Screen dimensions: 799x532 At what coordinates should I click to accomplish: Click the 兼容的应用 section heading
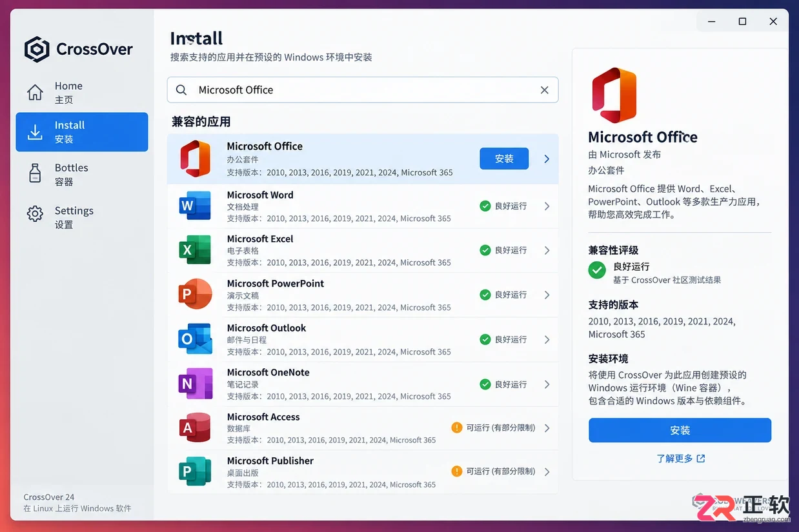pyautogui.click(x=201, y=122)
